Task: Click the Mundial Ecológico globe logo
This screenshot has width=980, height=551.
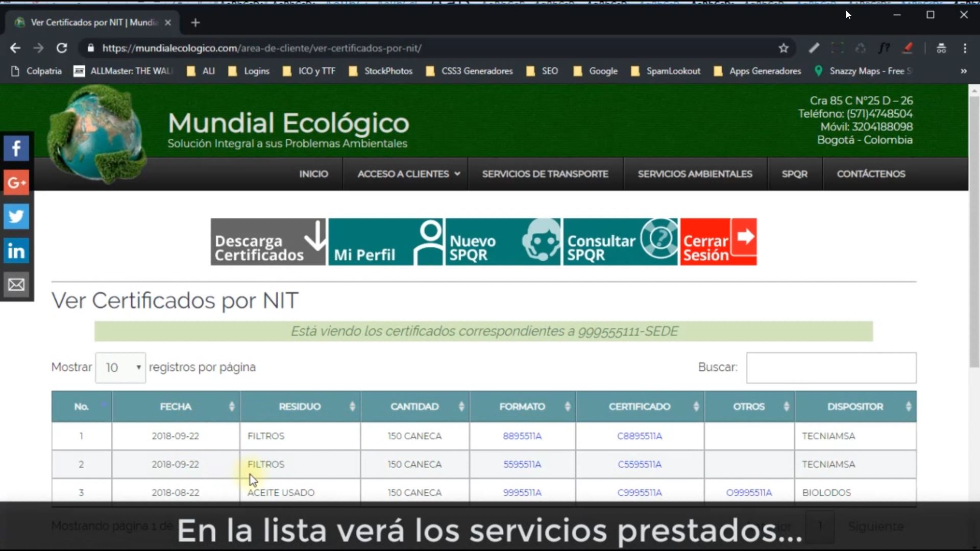Action: (96, 134)
